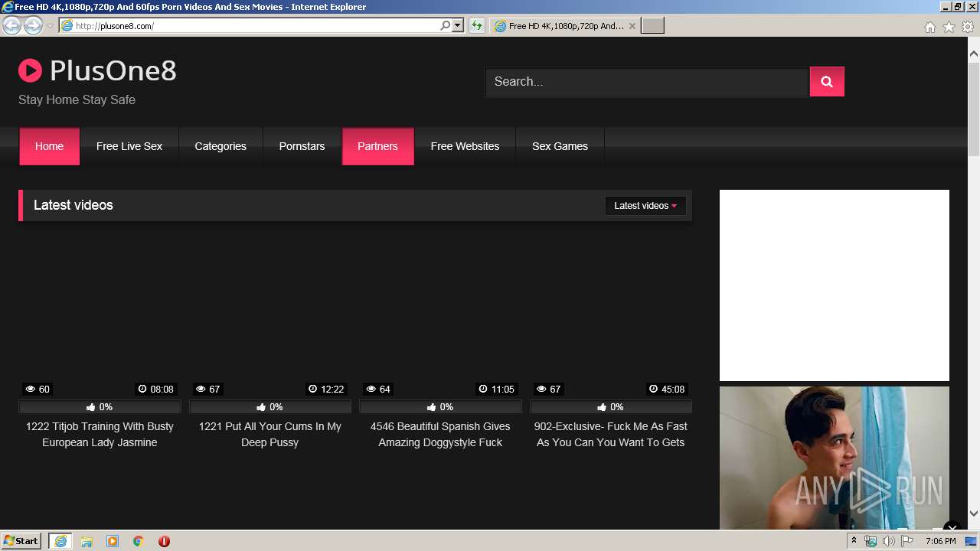Click the magnifier icon in address bar
This screenshot has height=551, width=980.
[x=445, y=26]
